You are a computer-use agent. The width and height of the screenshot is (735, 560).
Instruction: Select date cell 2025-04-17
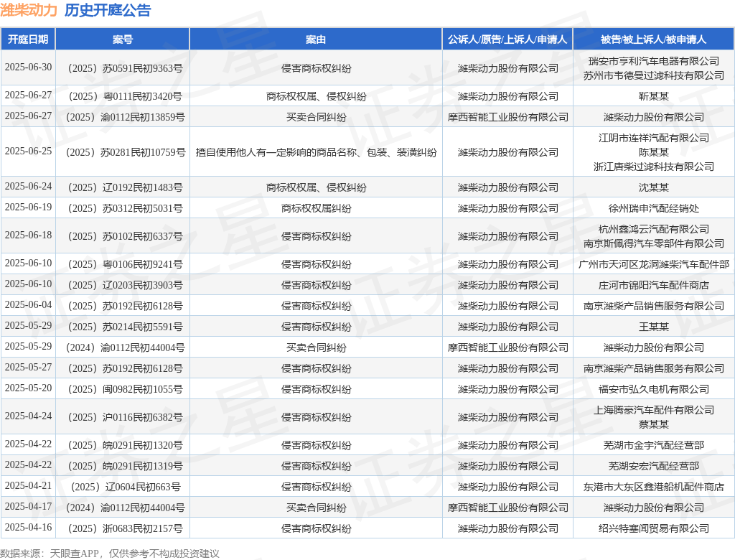click(28, 507)
